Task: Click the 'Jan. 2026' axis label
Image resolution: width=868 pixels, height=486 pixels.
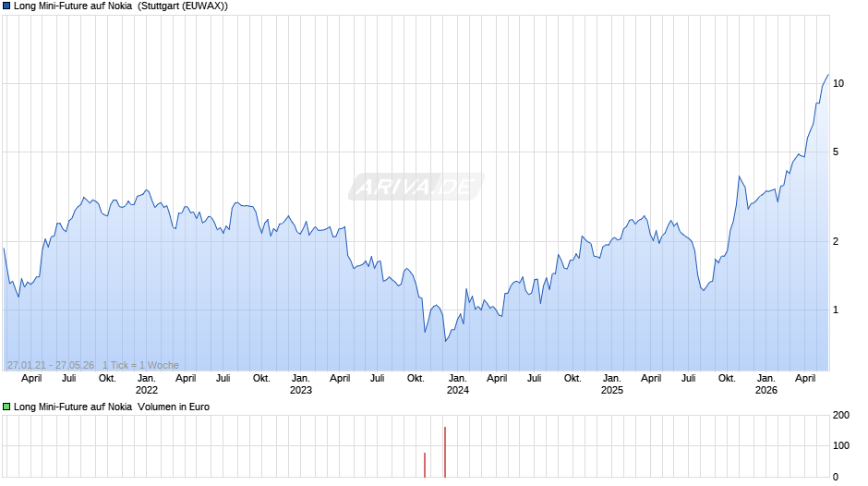Action: tap(766, 384)
